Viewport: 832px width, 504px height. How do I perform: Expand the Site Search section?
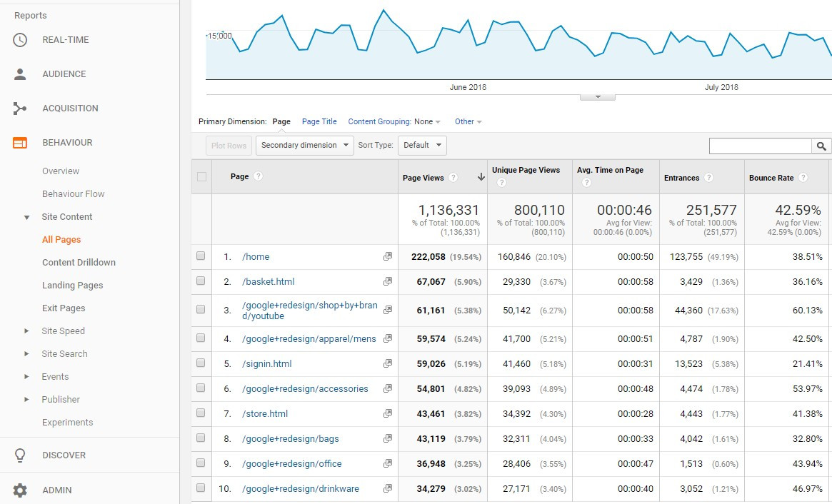26,354
